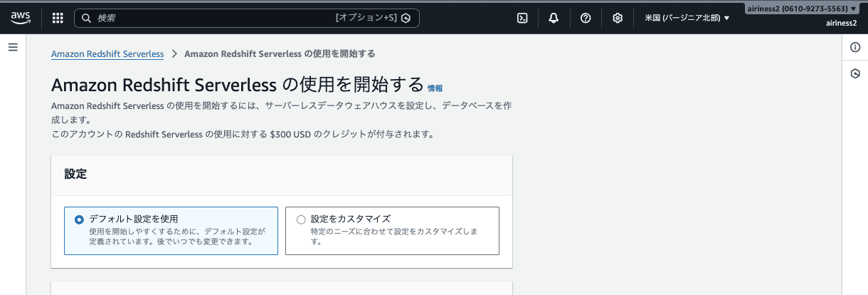Open Amazon Q from right sidebar
Screen dimensions: 868x295
(x=855, y=73)
